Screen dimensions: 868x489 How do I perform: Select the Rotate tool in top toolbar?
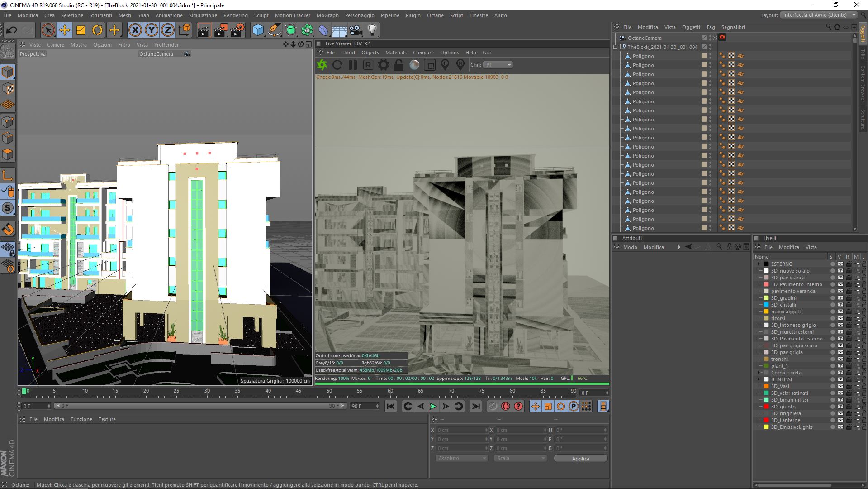(97, 30)
